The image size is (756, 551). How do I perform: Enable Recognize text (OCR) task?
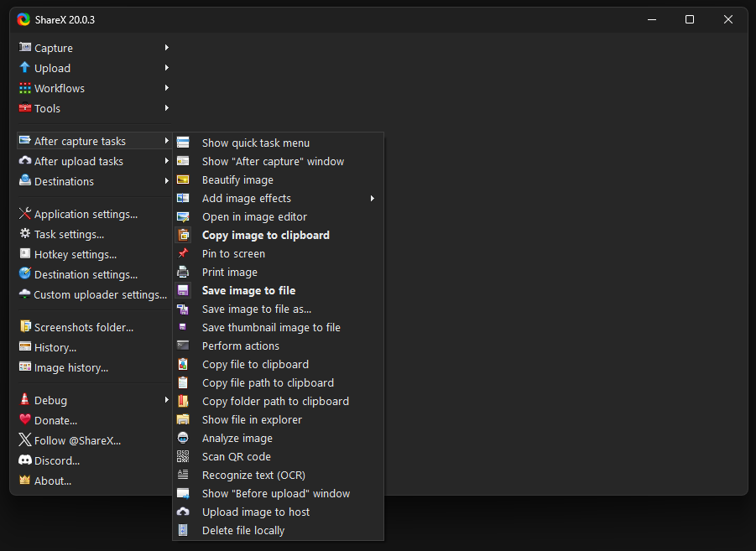279,476
